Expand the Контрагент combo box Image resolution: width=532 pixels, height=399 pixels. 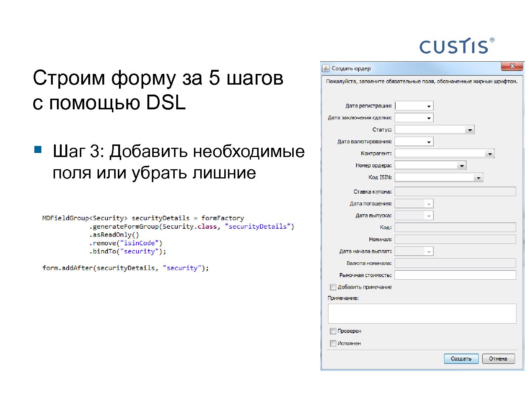490,154
